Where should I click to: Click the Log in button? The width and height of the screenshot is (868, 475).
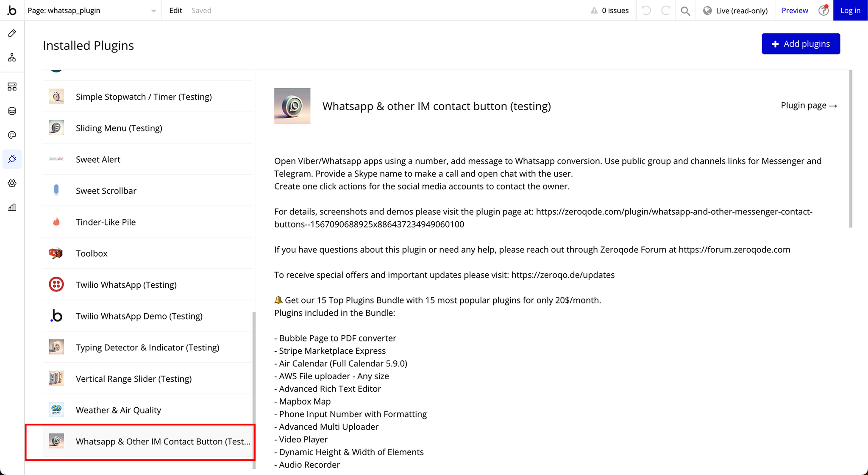click(x=850, y=11)
